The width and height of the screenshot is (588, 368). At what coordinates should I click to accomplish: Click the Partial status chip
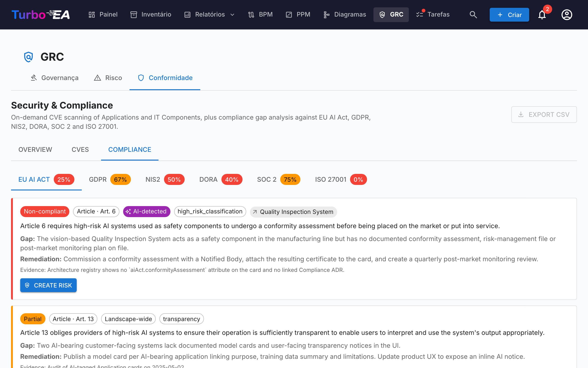tap(33, 319)
